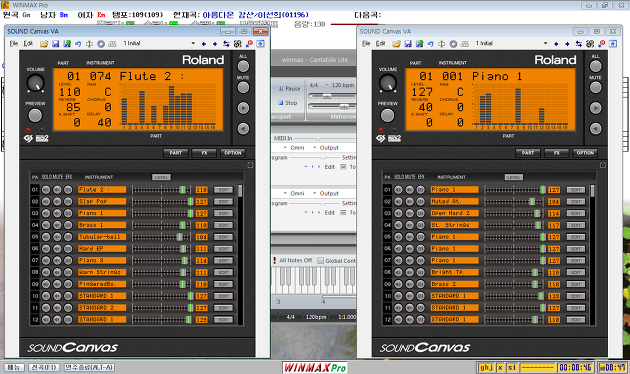Click next part arrow button in right Sound Canvas
The width and height of the screenshot is (630, 374).
[x=595, y=108]
